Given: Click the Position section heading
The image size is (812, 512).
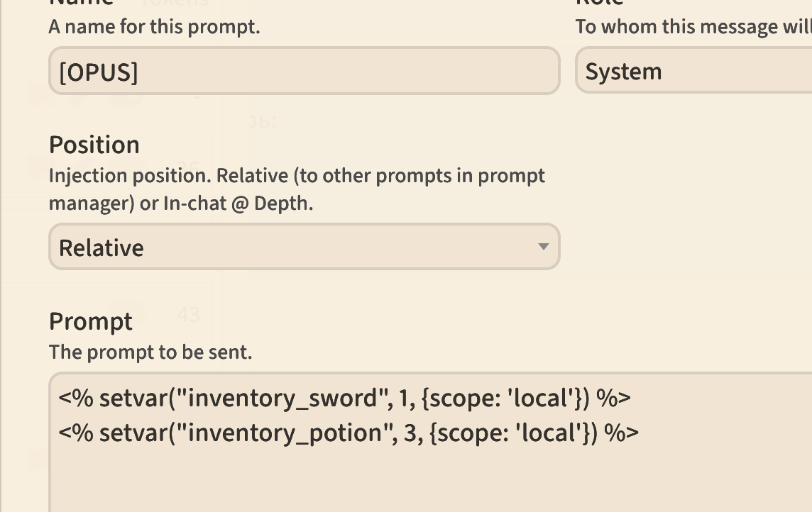Looking at the screenshot, I should tap(94, 145).
